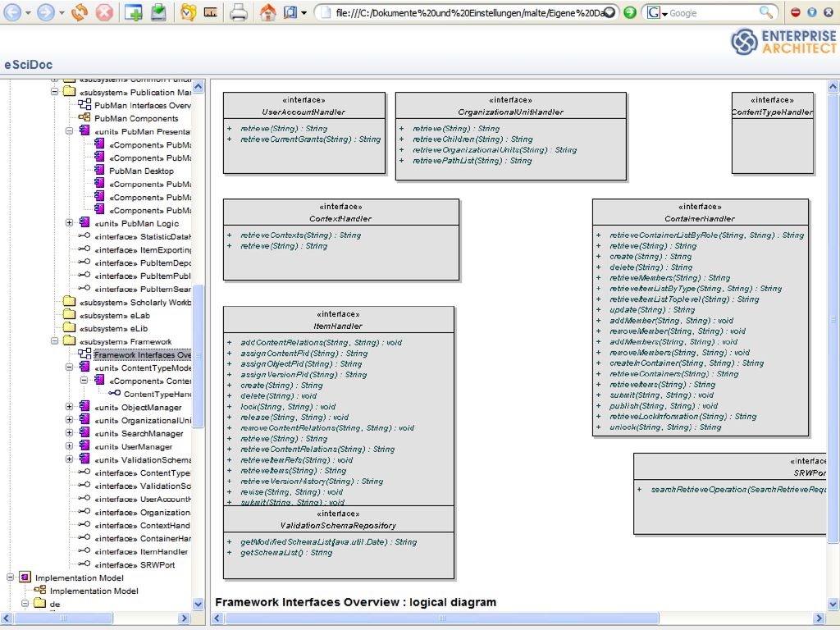Image resolution: width=840 pixels, height=630 pixels.
Task: Expand the UserManager unit node
Action: tap(69, 446)
